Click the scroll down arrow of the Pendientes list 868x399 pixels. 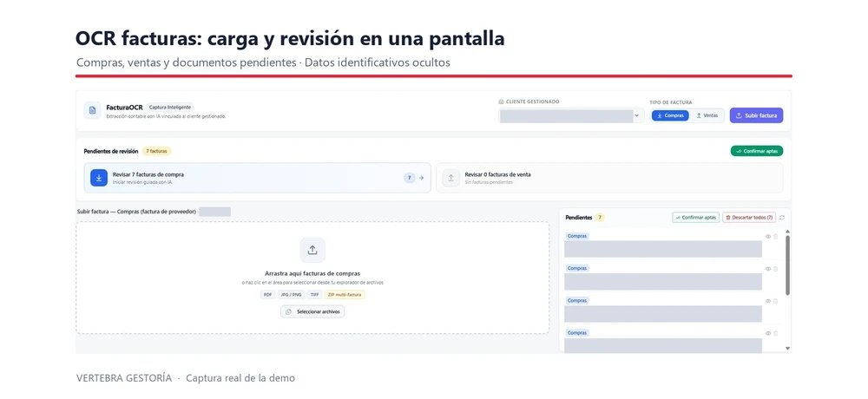(x=788, y=348)
